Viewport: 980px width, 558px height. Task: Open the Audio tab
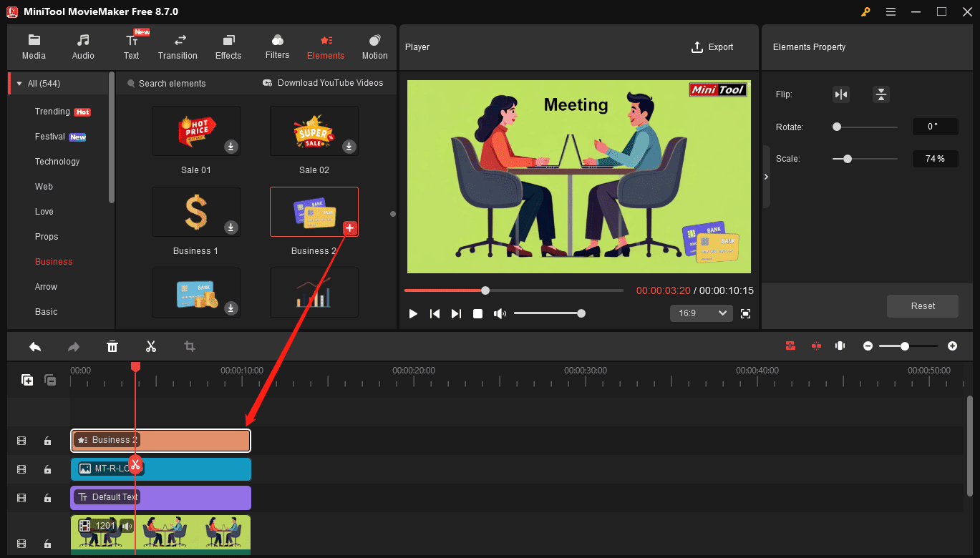(83, 47)
